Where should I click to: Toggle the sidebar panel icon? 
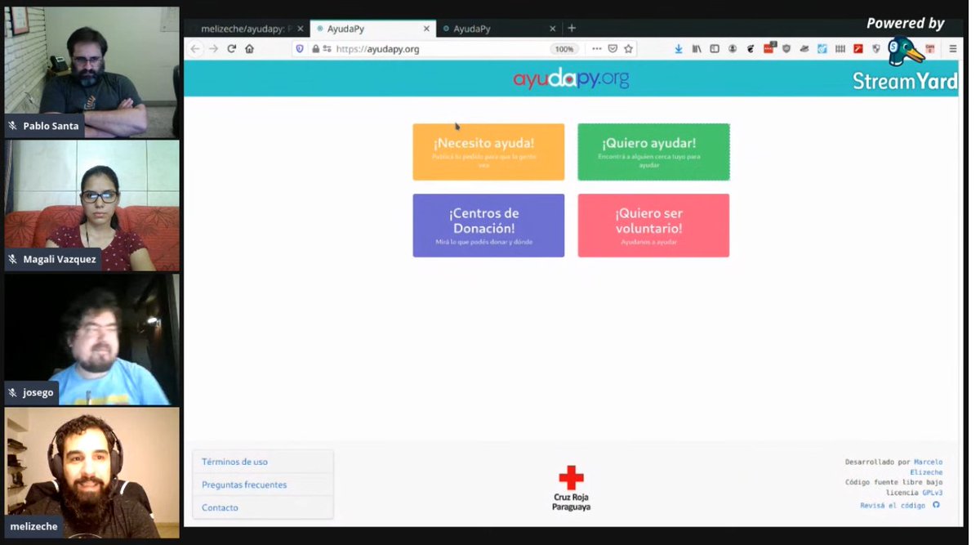(x=715, y=49)
